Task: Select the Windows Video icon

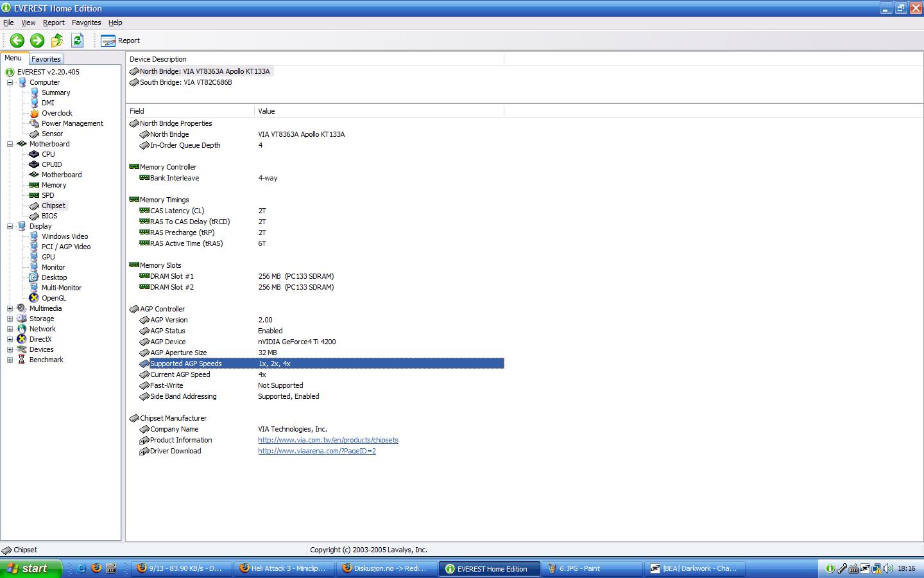Action: [x=34, y=236]
